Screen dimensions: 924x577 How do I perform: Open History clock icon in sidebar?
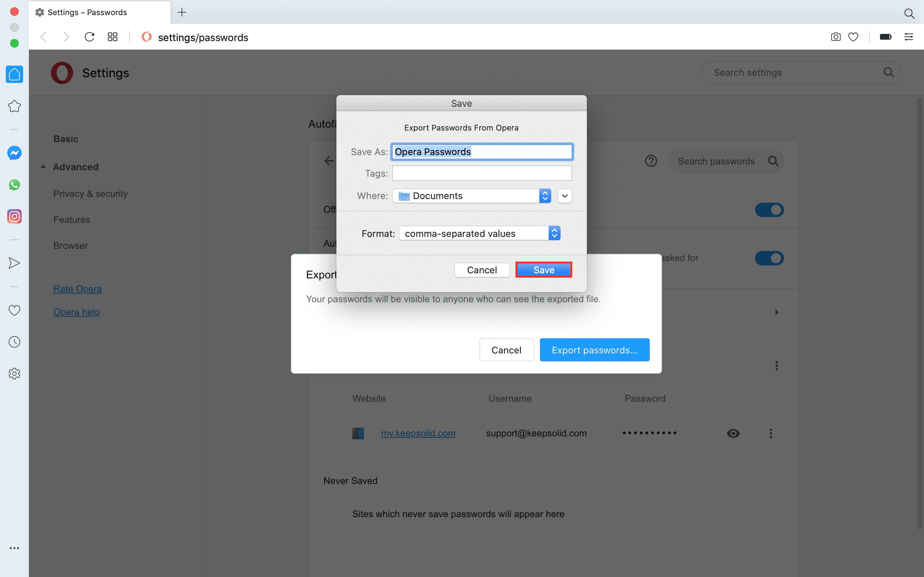coord(14,342)
